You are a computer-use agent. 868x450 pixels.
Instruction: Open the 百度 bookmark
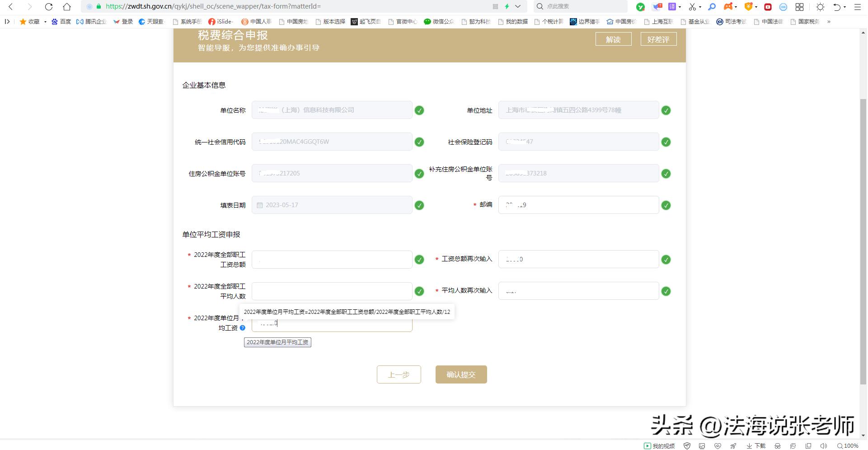click(x=62, y=21)
